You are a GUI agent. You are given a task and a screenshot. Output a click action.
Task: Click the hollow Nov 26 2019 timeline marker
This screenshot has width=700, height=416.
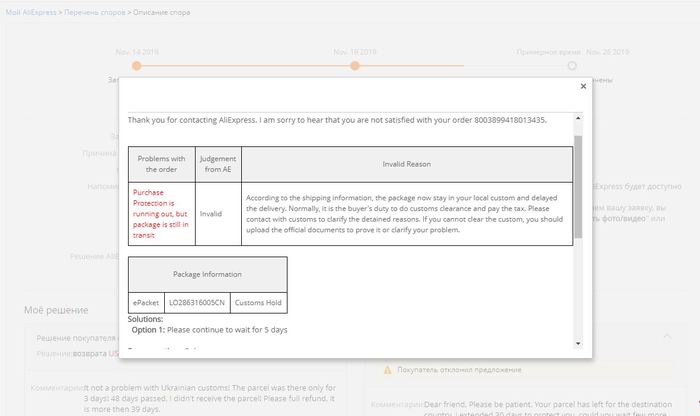572,66
